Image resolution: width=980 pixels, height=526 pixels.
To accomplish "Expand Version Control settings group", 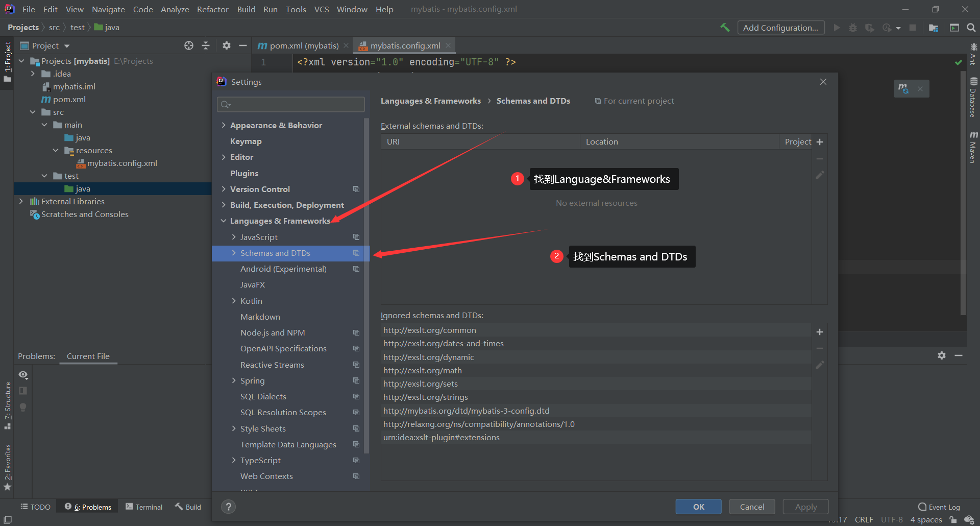I will (224, 189).
